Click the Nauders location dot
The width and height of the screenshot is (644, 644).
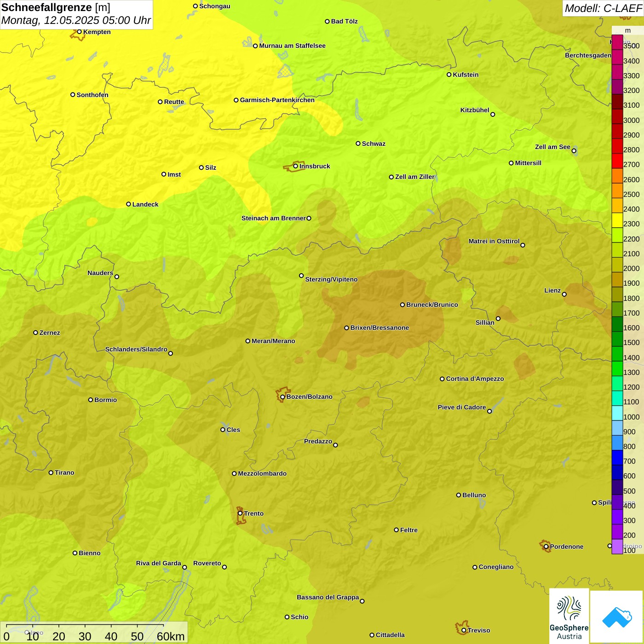[x=116, y=276]
